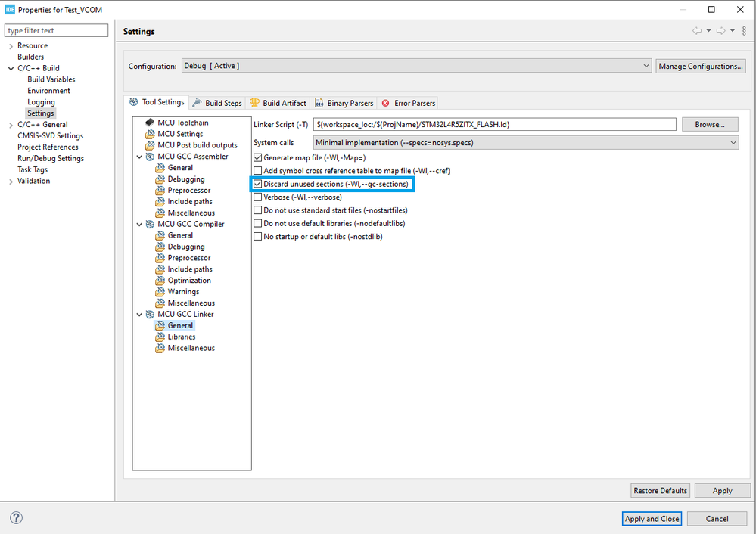
Task: Click the Assembler Debugging folder icon
Action: 160,179
